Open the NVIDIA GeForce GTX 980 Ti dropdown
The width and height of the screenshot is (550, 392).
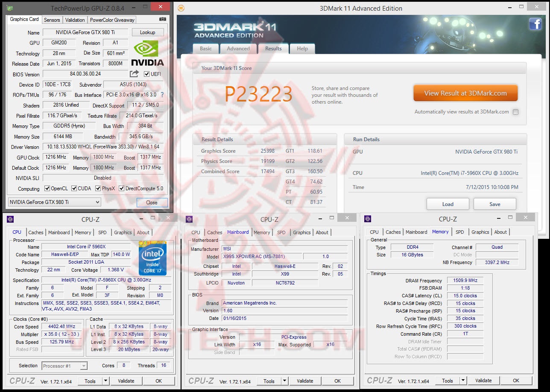point(55,202)
